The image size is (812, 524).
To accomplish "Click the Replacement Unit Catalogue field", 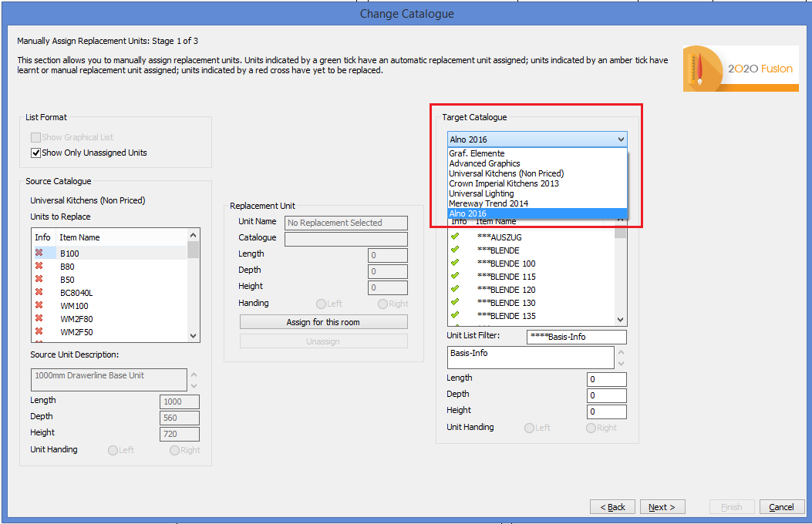I will coord(346,239).
